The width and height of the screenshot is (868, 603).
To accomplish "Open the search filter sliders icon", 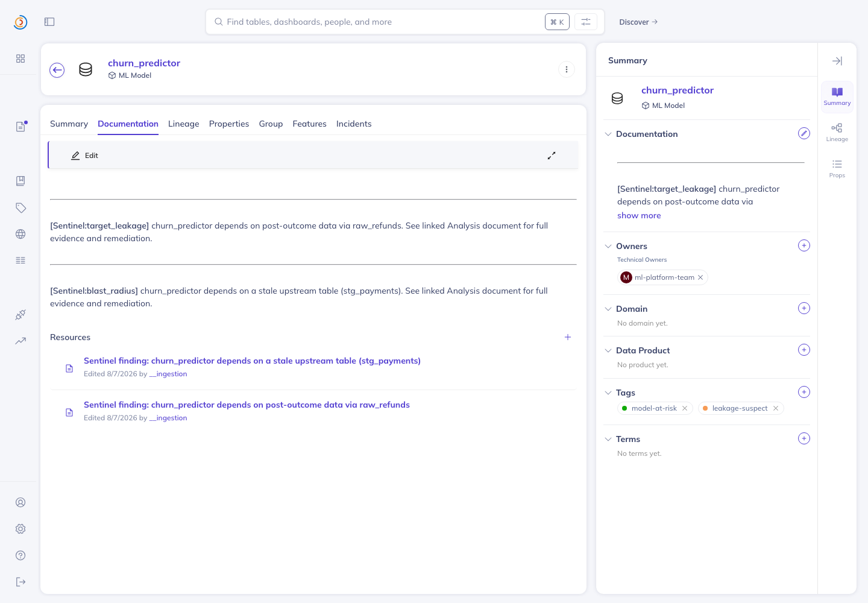I will 586,22.
